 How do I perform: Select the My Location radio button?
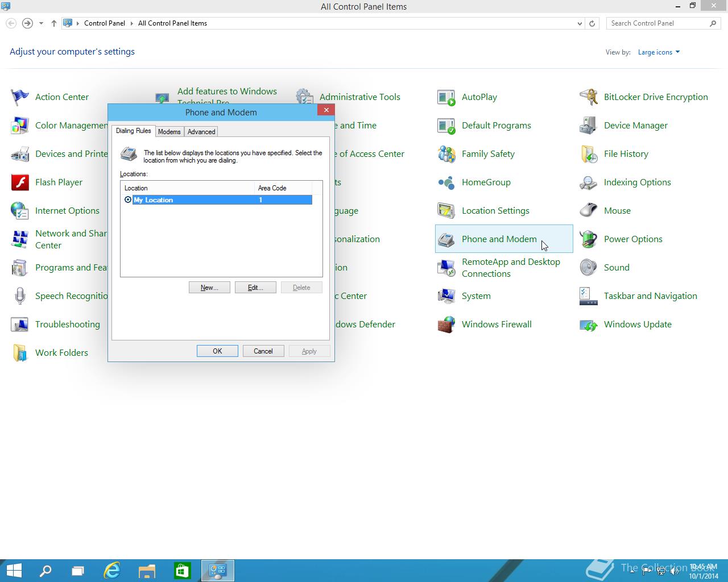(128, 200)
